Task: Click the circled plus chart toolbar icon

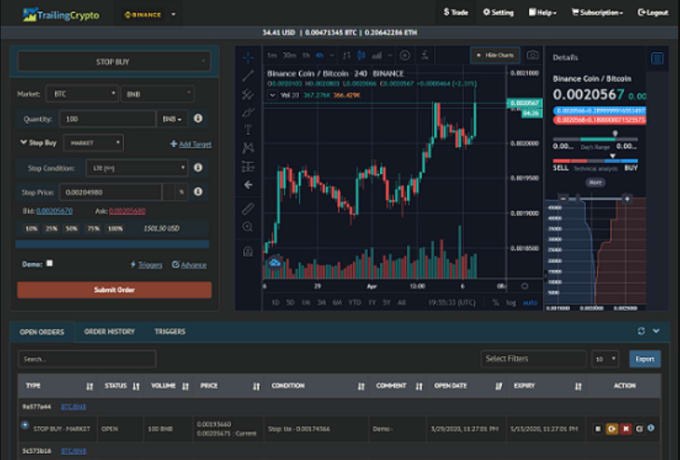Action: click(405, 55)
